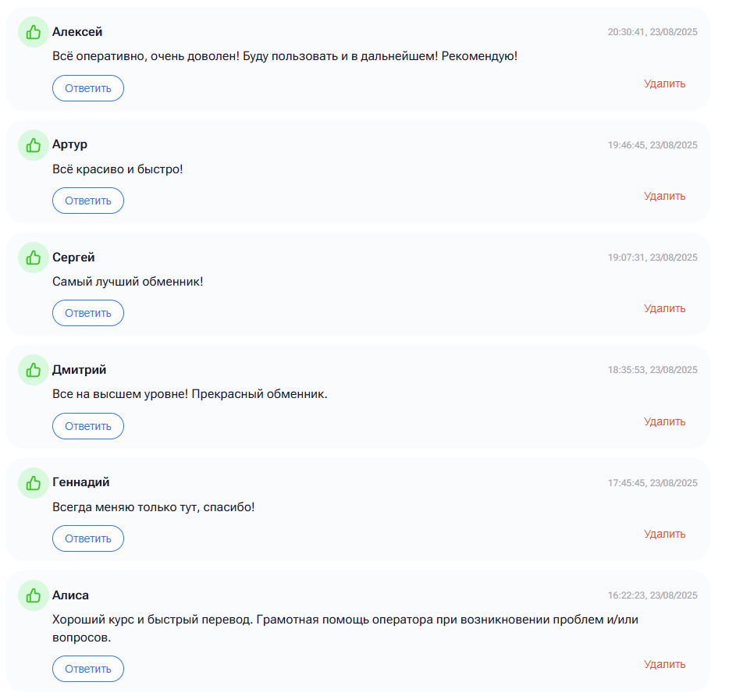
Task: Delete Алиса's review via Удалить
Action: (665, 664)
